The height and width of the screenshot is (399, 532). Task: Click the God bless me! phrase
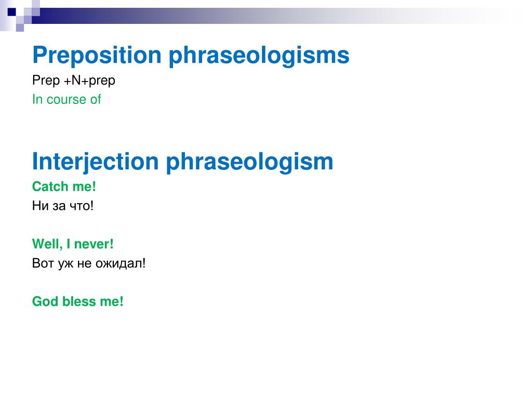coord(78,301)
